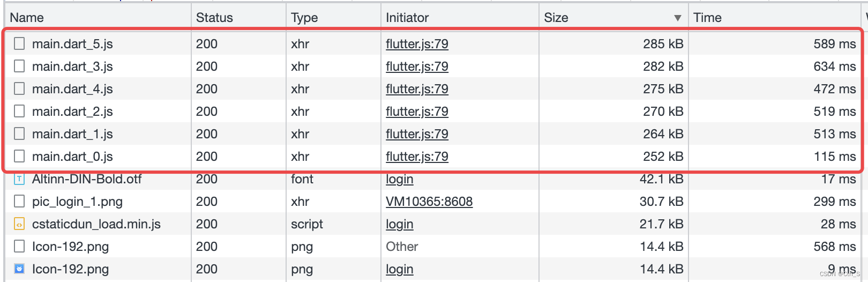Click the 252 kB size cell
This screenshot has width=868, height=282.
click(663, 157)
